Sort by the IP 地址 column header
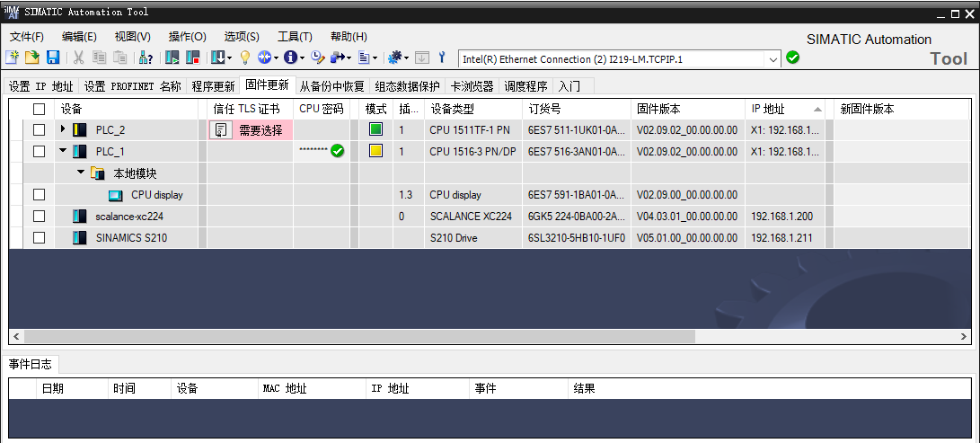 coord(784,109)
